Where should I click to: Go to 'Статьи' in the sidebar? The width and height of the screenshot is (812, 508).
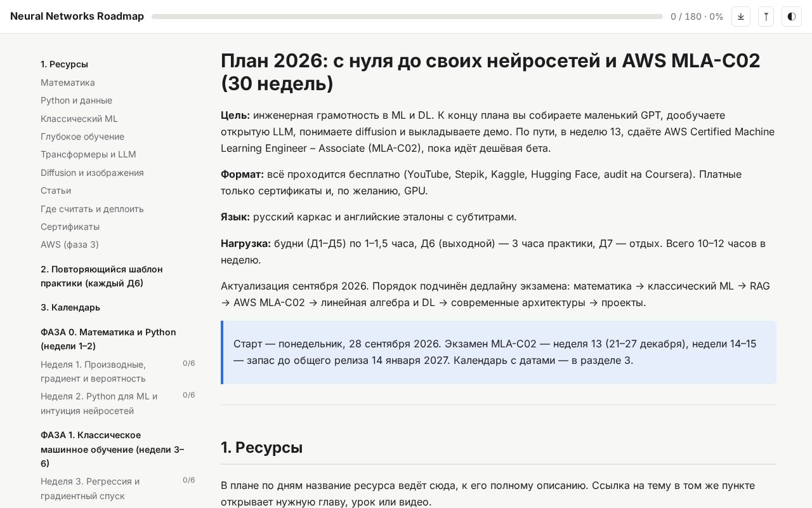pos(56,190)
